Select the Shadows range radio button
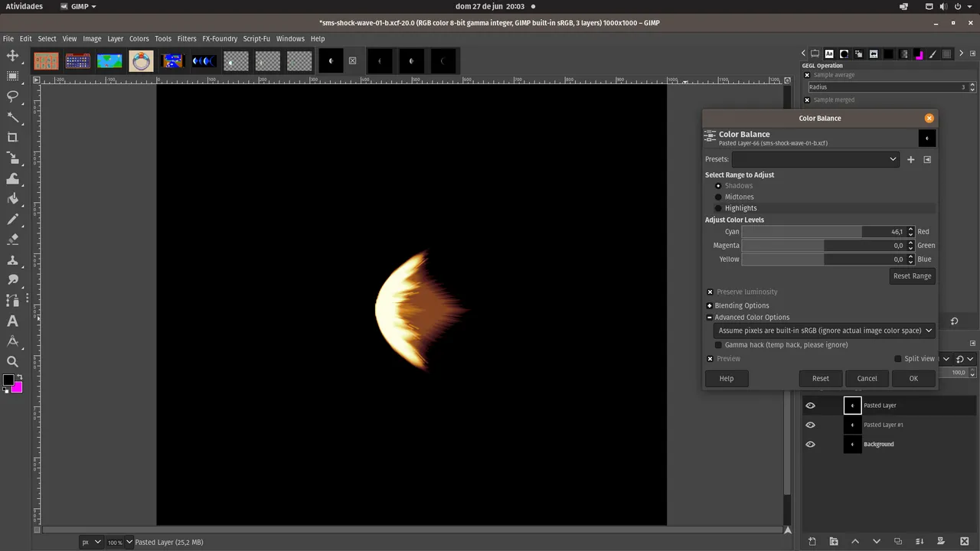Viewport: 980px width, 551px height. (x=718, y=186)
